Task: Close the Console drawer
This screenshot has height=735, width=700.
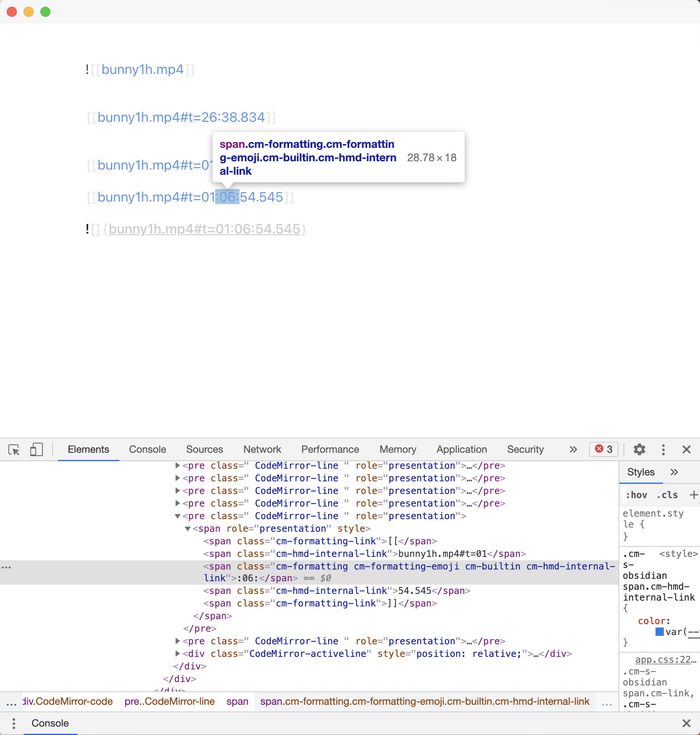Action: pyautogui.click(x=687, y=723)
